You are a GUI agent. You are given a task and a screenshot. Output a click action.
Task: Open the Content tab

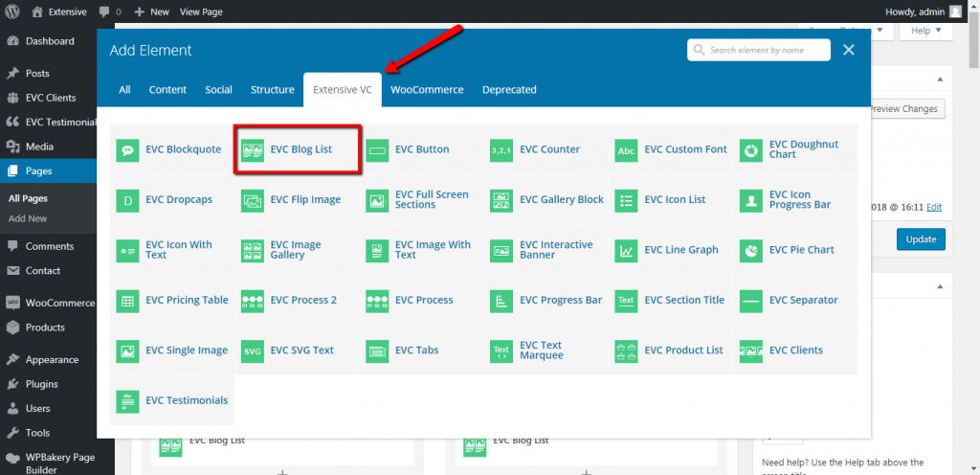point(167,89)
